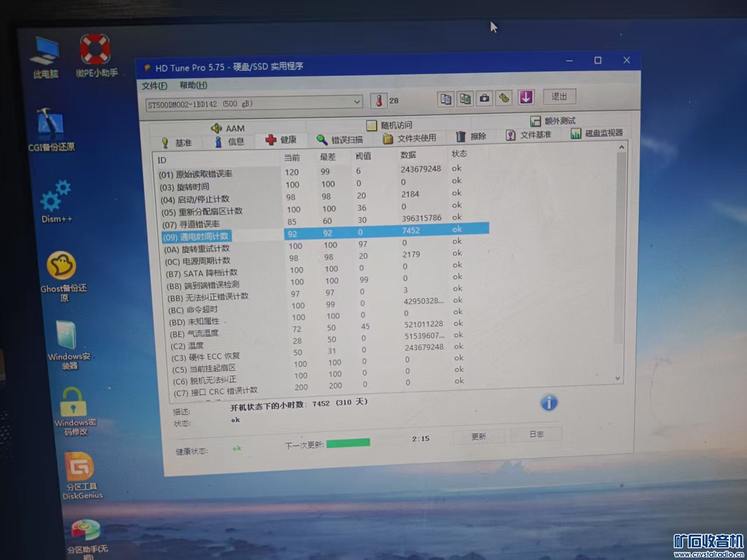Select the (01) 原始读取错误率 row
Viewport: 747px width, 560px height.
[x=311, y=171]
